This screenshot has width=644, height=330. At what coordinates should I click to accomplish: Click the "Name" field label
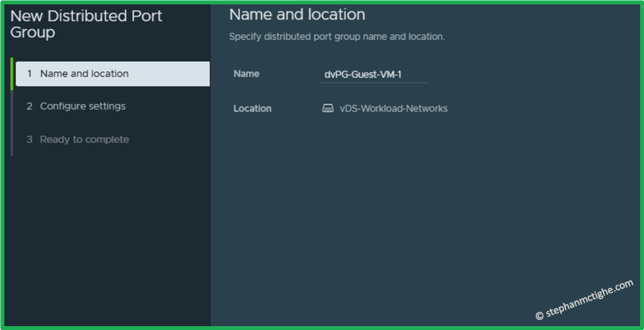click(x=246, y=74)
